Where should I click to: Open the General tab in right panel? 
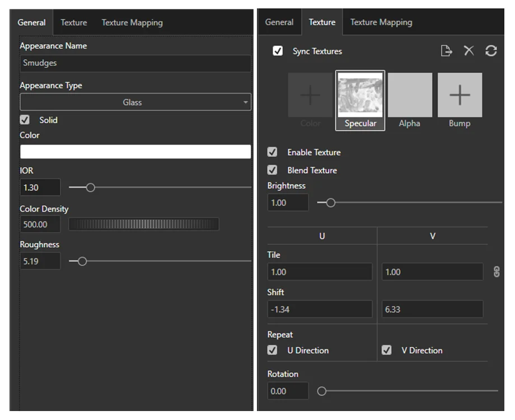[x=279, y=22]
